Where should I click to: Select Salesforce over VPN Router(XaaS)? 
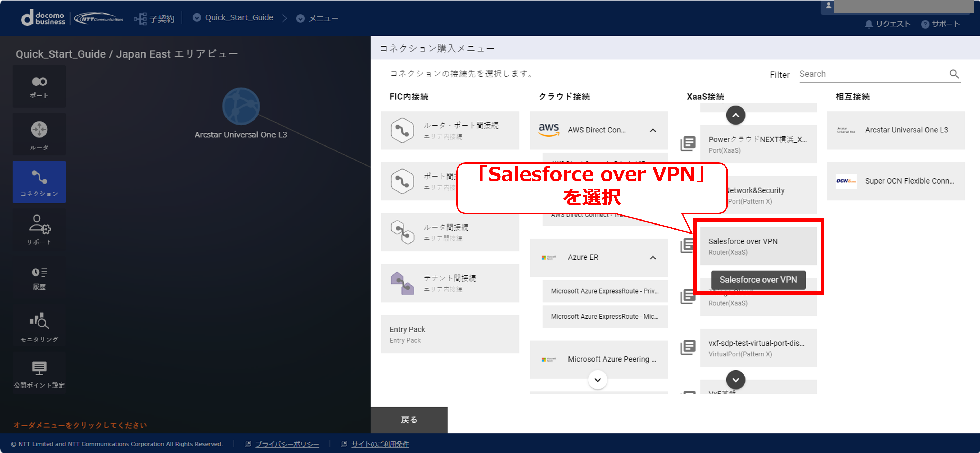tap(758, 246)
